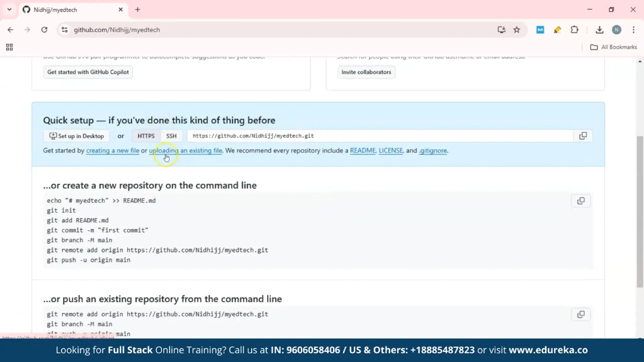This screenshot has height=362, width=644.
Task: Open the uploading an existing file link
Action: click(x=186, y=151)
